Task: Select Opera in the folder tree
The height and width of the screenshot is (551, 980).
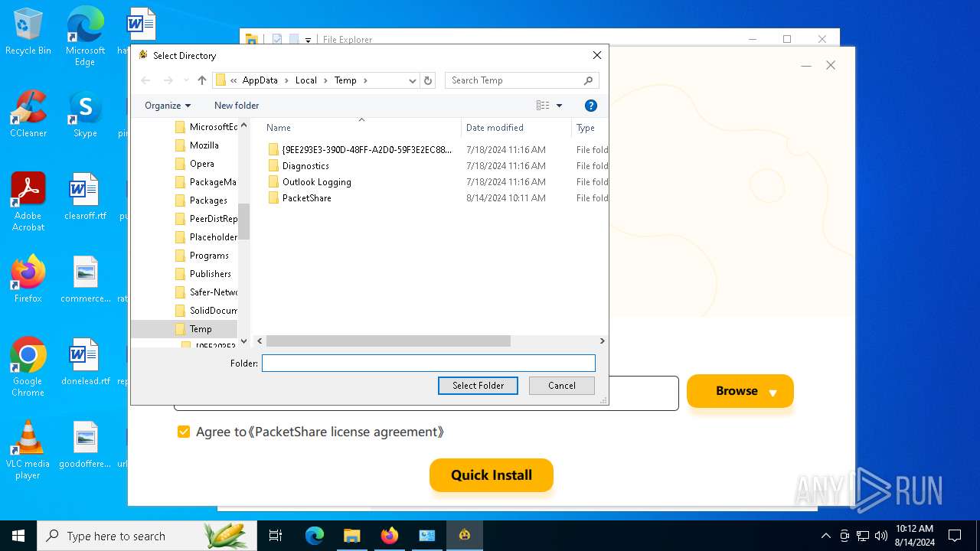Action: 202,164
